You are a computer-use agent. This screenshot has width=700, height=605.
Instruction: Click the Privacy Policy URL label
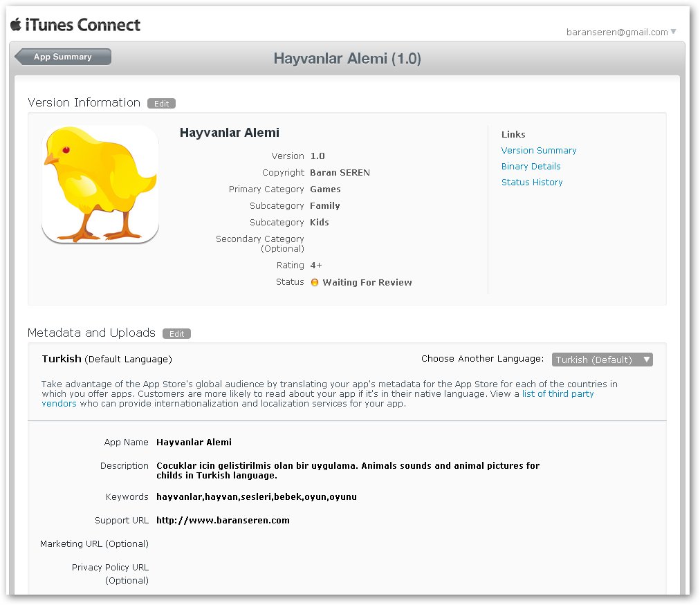(110, 573)
